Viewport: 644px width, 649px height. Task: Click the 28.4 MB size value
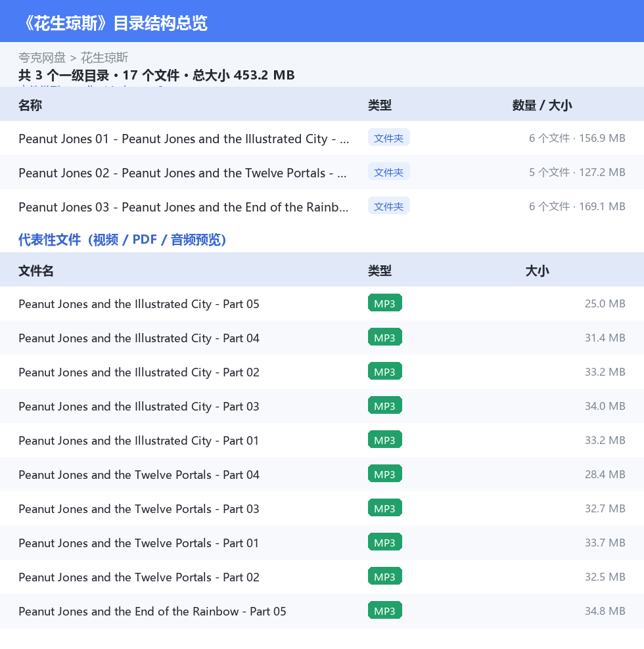tap(605, 474)
